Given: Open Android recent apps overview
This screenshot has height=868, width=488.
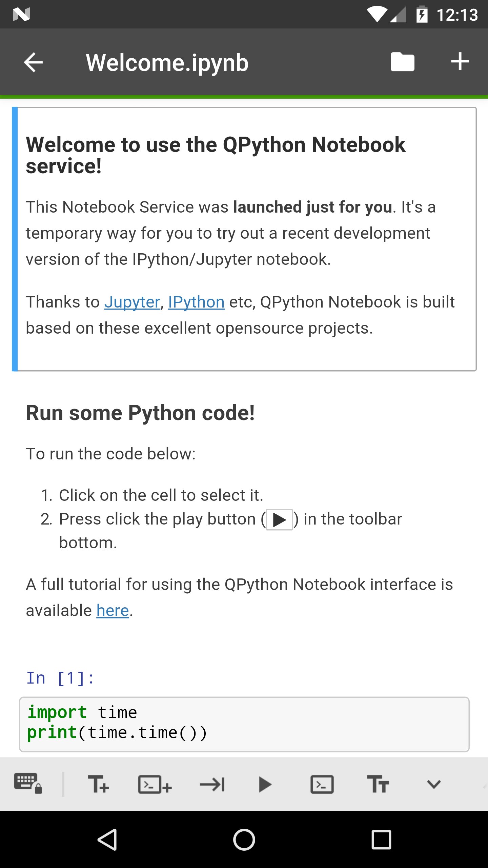Looking at the screenshot, I should 381,840.
